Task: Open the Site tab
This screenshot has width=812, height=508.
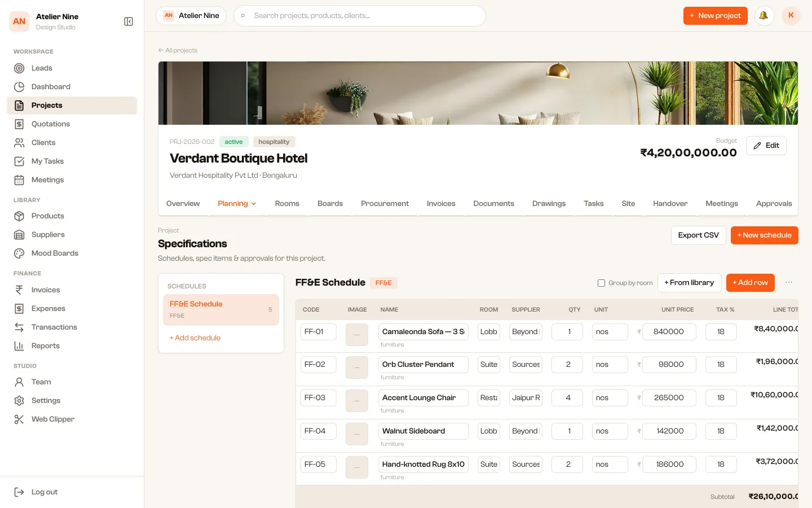Action: (x=628, y=204)
